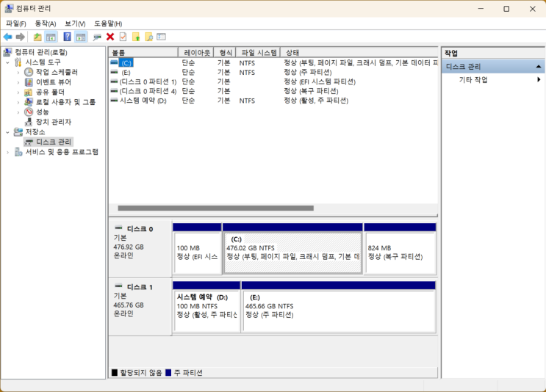
Task: Click the 디스크 0 drive icon
Action: pos(118,228)
